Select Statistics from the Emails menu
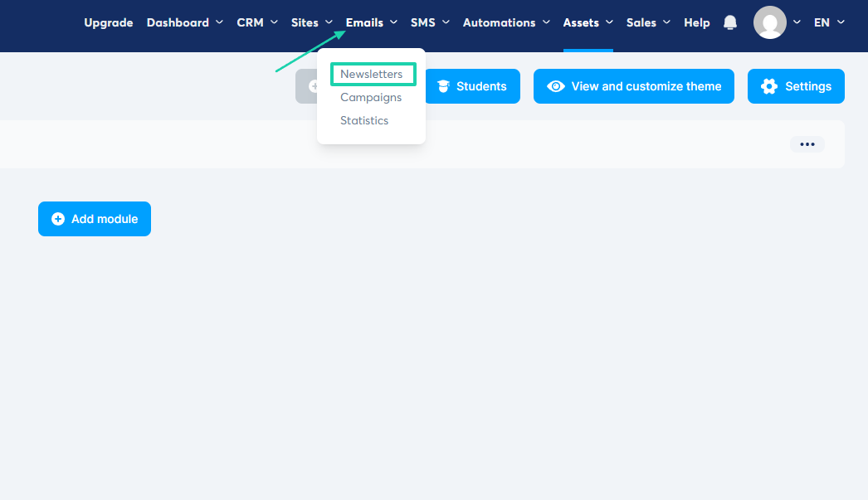868x500 pixels. (x=364, y=120)
